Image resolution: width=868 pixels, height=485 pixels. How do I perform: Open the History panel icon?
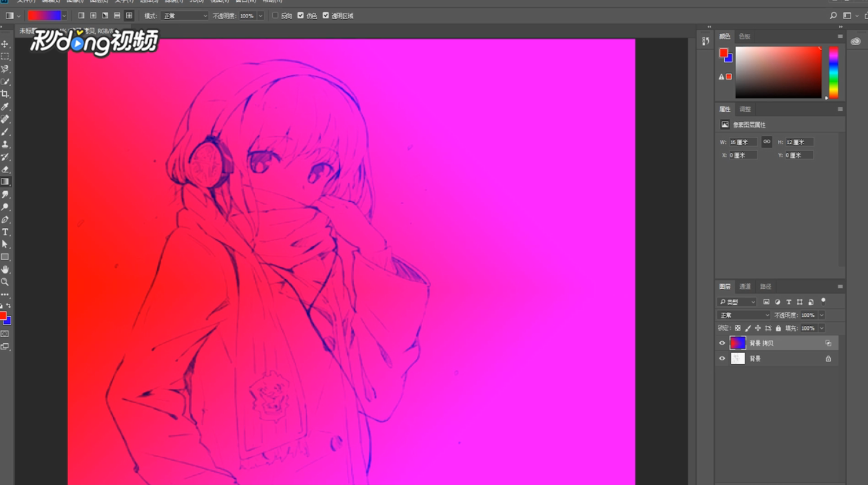pyautogui.click(x=706, y=41)
